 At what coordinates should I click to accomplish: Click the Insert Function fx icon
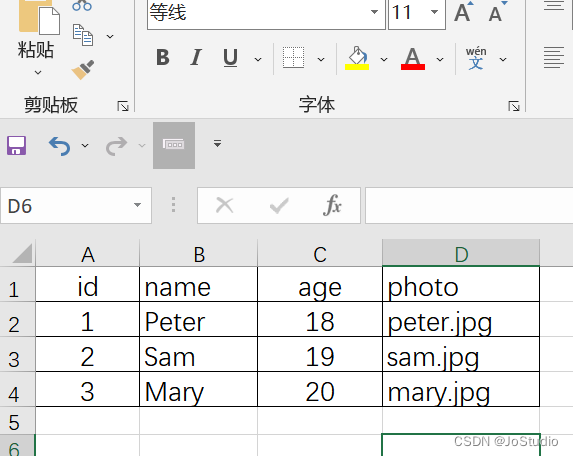pyautogui.click(x=332, y=205)
